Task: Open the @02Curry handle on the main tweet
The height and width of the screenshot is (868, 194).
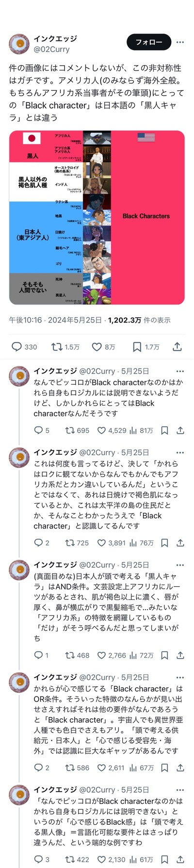Action: [x=51, y=49]
